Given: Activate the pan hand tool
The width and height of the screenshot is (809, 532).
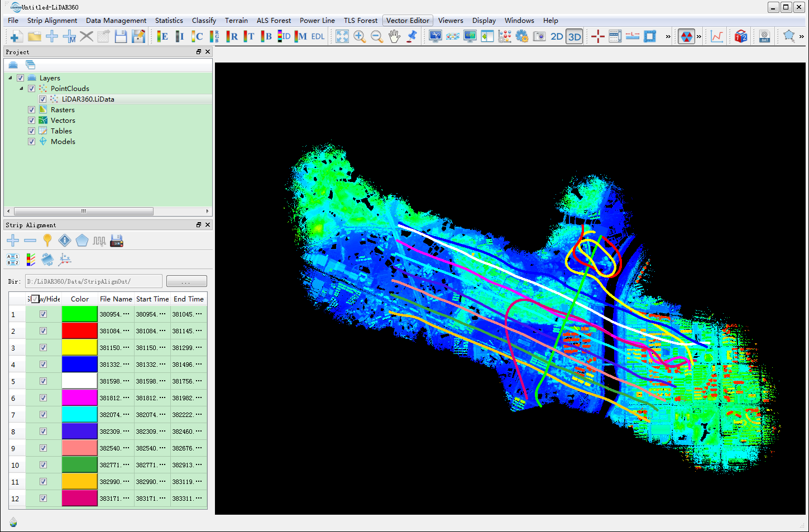Looking at the screenshot, I should [x=394, y=37].
